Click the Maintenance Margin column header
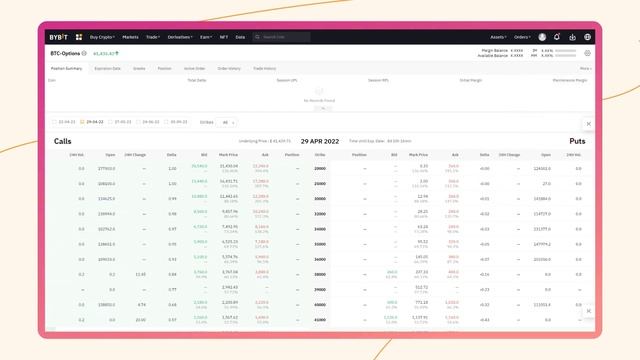The width and height of the screenshot is (640, 360). [570, 80]
